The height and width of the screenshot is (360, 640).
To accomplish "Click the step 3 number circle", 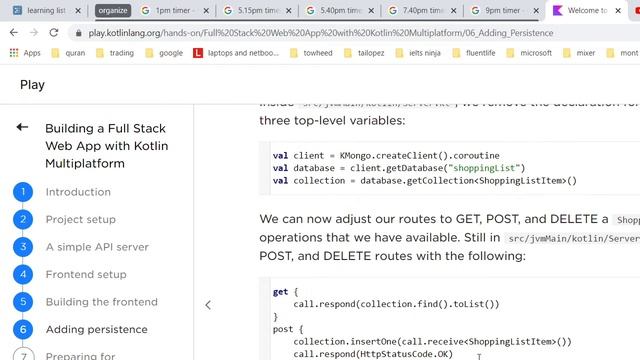I will (x=23, y=247).
